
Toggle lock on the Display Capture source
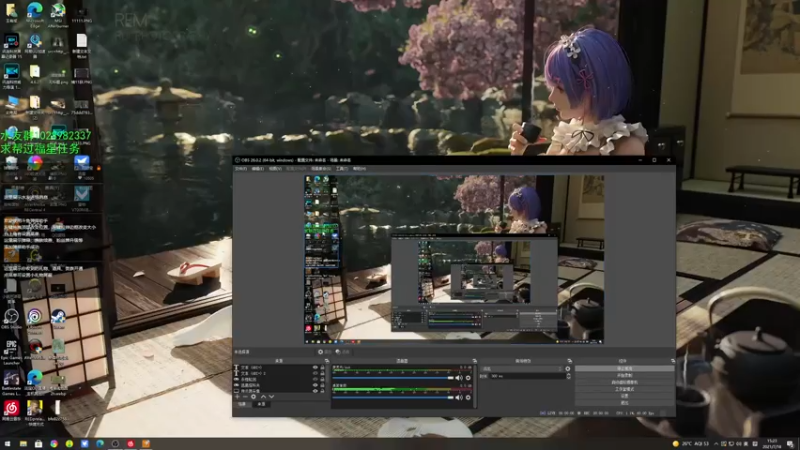(322, 391)
